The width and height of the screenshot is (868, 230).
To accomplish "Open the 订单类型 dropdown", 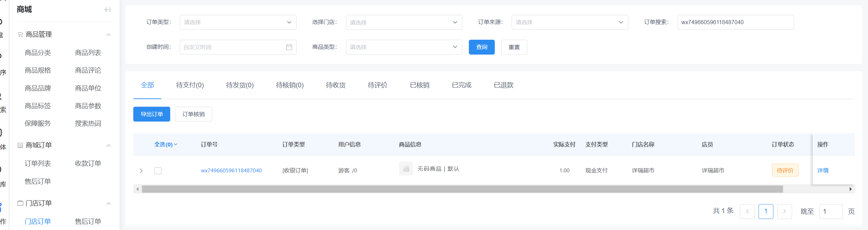I will pyautogui.click(x=238, y=22).
